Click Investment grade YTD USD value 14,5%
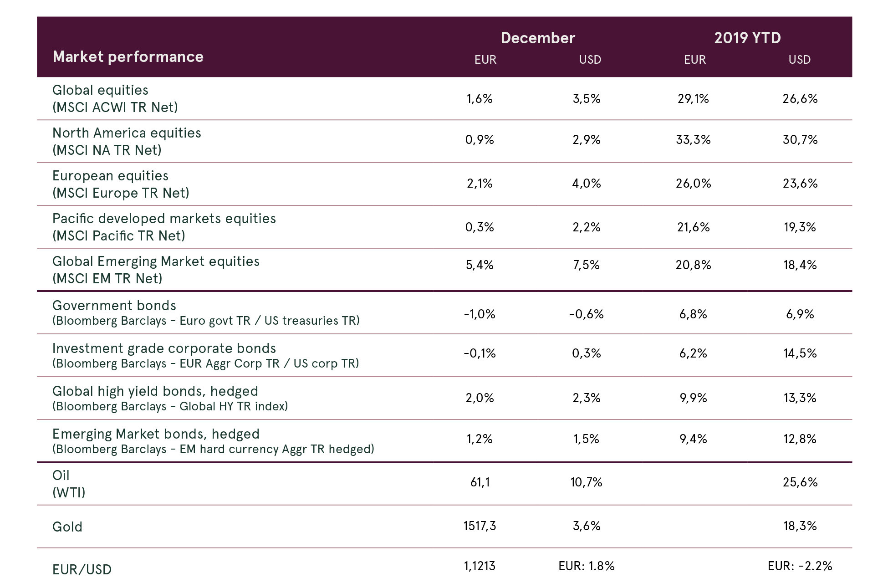Image resolution: width=888 pixels, height=588 pixels. click(x=800, y=353)
